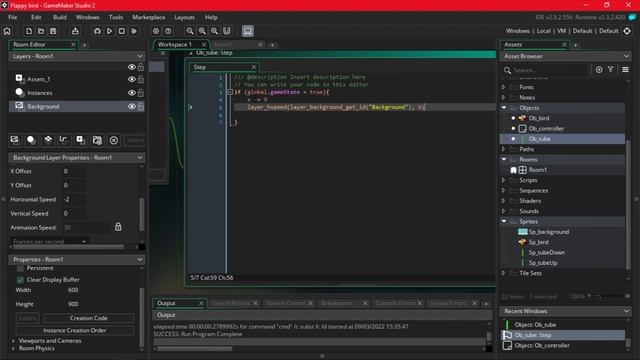Hide the Background layer
This screenshot has width=640, height=360.
(131, 107)
